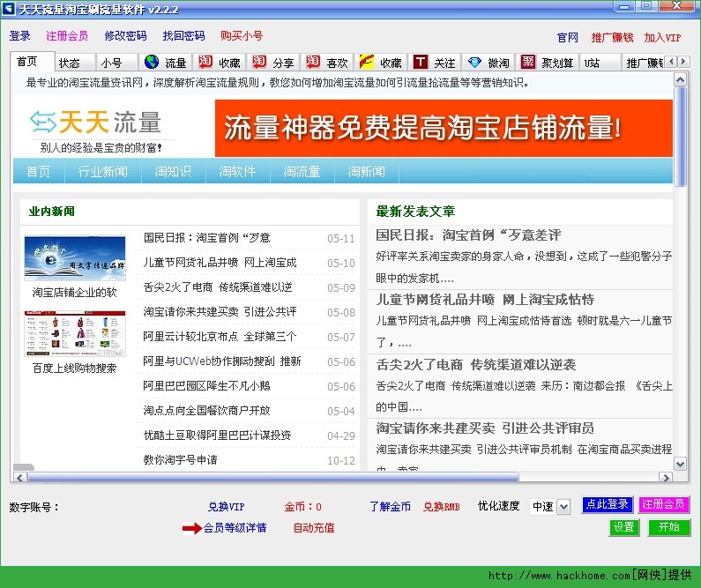This screenshot has width=701, height=588.
Task: Open the 找回密码 link
Action: click(183, 36)
